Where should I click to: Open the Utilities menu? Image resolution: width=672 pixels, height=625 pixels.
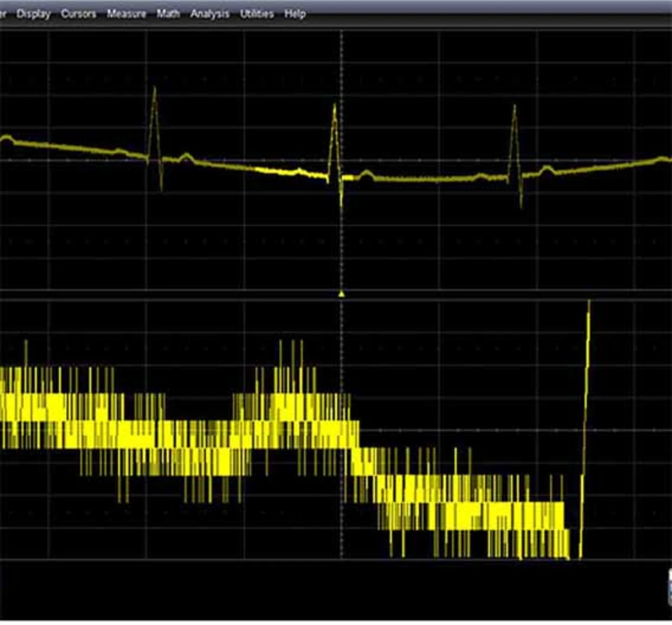tap(257, 14)
